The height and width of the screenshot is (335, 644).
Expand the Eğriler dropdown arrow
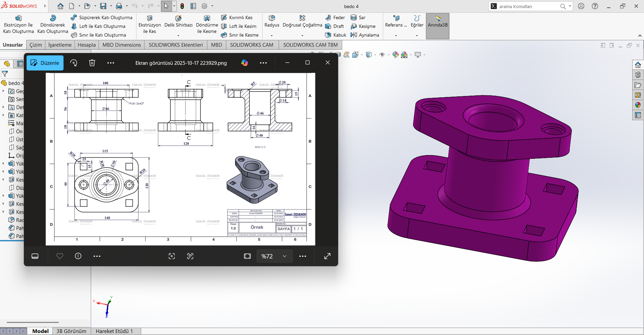click(417, 35)
